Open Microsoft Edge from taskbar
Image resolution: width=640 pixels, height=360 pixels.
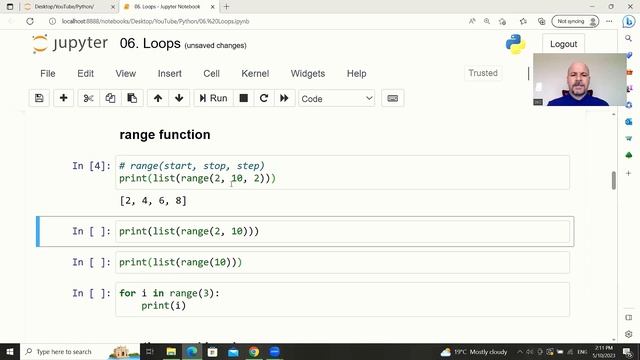coord(192,352)
